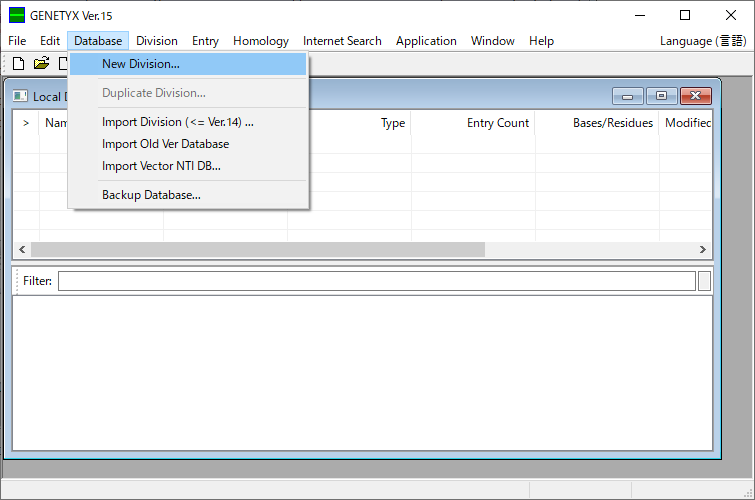Click the GENETYX application icon in title bar
The width and height of the screenshot is (755, 500).
click(17, 15)
